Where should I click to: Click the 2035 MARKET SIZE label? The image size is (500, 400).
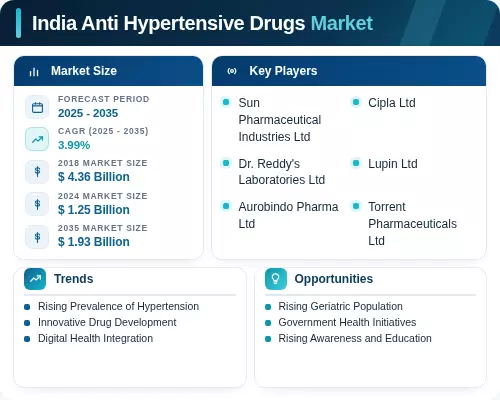coord(103,228)
